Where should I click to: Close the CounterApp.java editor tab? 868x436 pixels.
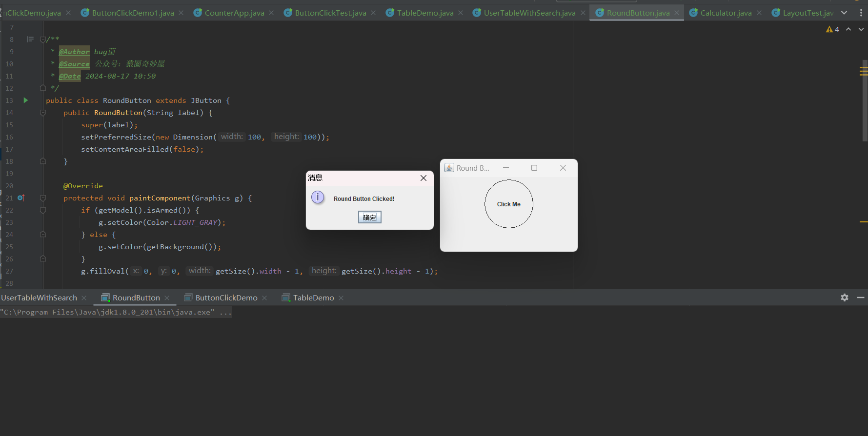pyautogui.click(x=271, y=13)
